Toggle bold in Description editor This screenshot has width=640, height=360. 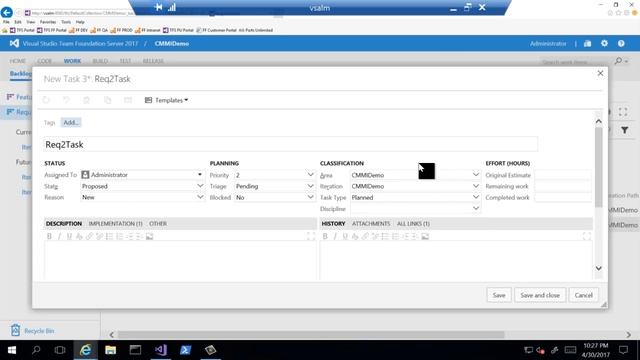click(x=49, y=236)
